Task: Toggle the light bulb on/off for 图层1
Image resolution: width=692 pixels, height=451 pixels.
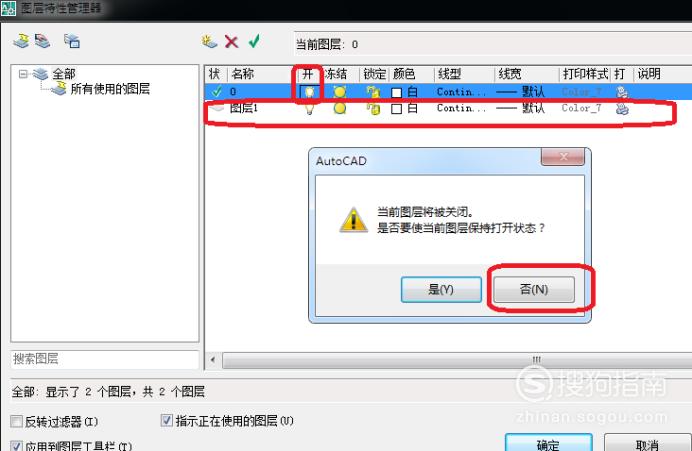Action: tap(309, 108)
